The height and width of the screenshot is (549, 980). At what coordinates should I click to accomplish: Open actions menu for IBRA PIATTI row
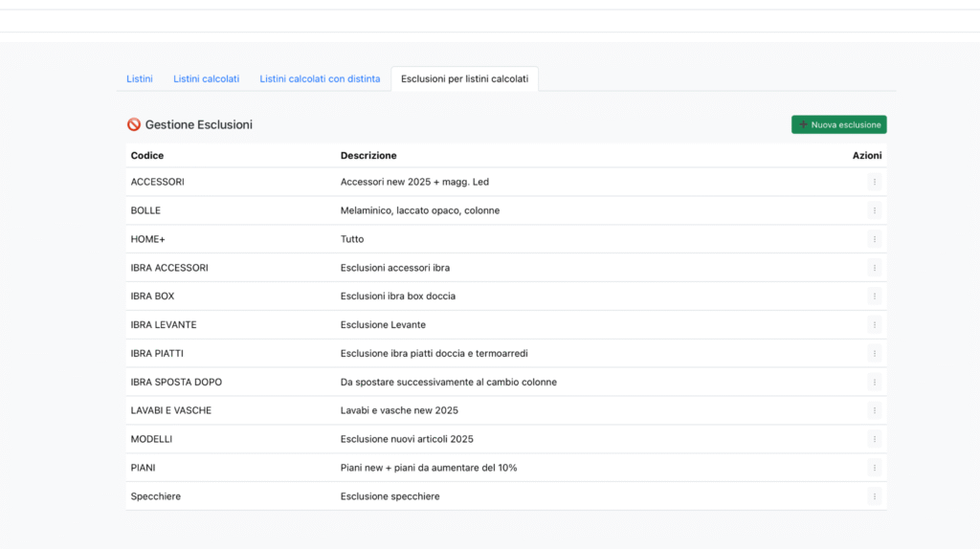pyautogui.click(x=874, y=354)
